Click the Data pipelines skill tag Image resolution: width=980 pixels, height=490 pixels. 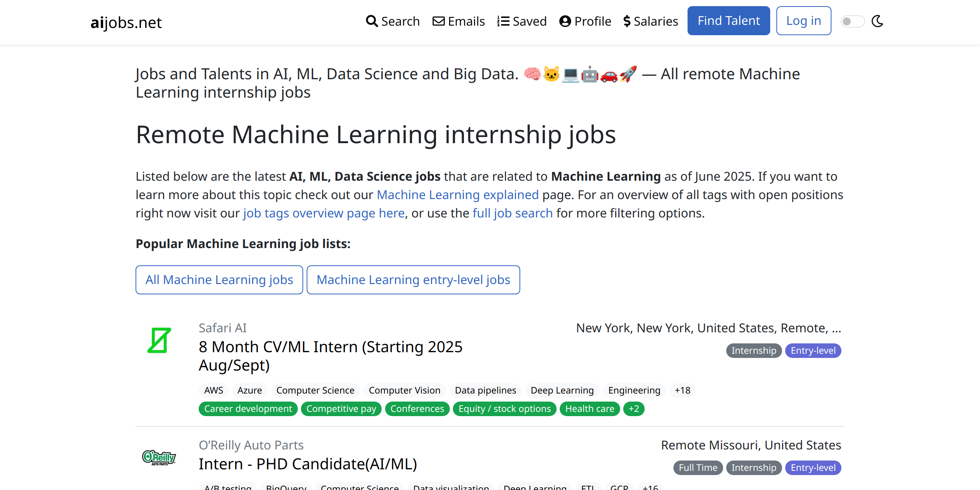tap(485, 390)
